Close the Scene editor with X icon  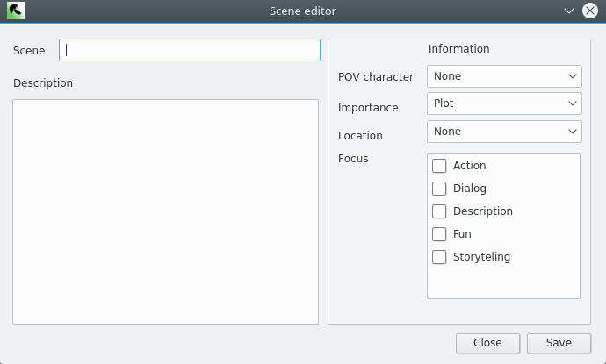pyautogui.click(x=590, y=11)
